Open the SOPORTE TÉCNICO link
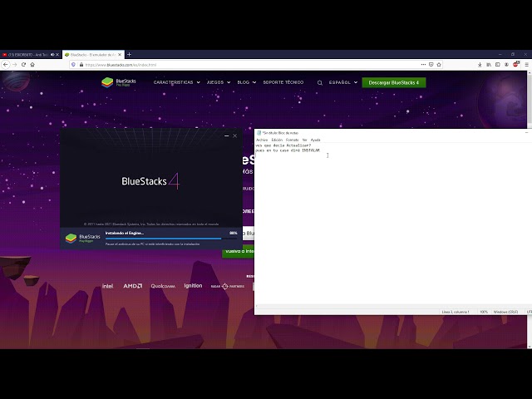The image size is (532, 399). point(283,82)
